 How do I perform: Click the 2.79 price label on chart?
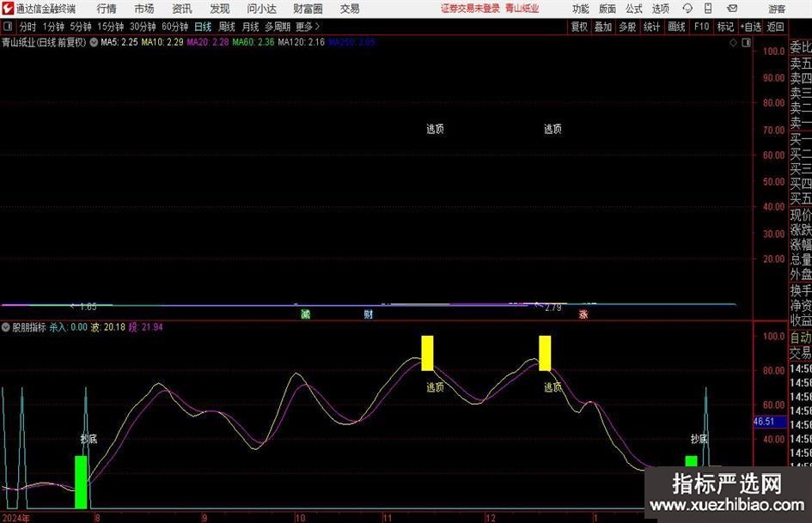(x=553, y=307)
